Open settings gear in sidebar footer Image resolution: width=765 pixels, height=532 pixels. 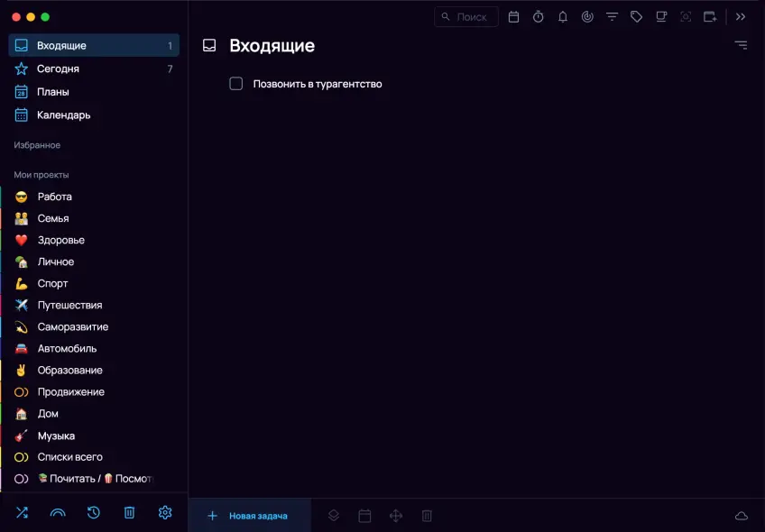click(x=165, y=512)
